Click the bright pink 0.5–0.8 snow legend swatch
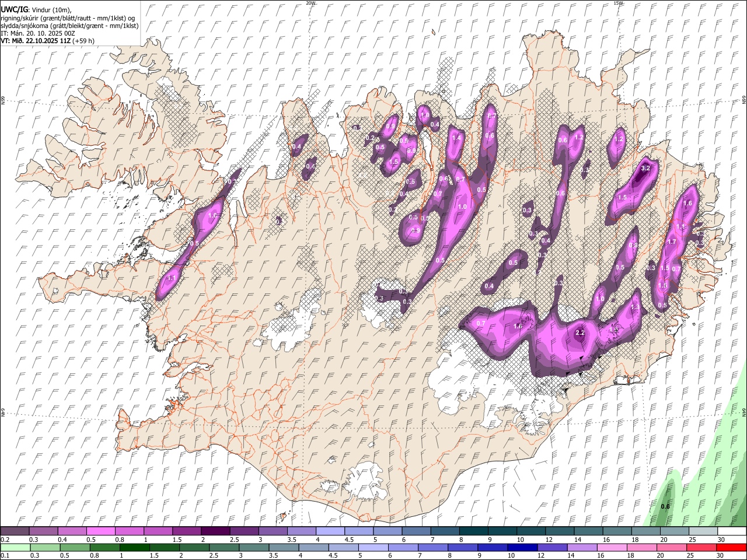 tap(100, 531)
